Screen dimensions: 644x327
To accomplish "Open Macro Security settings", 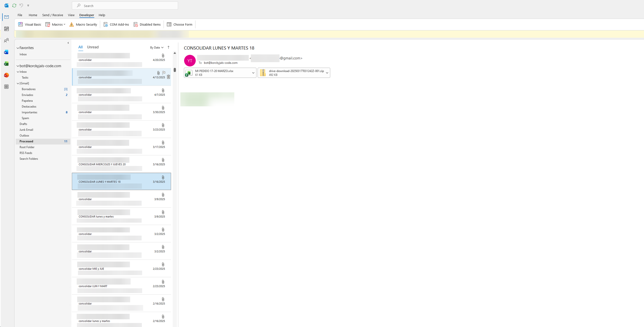I will pos(83,24).
